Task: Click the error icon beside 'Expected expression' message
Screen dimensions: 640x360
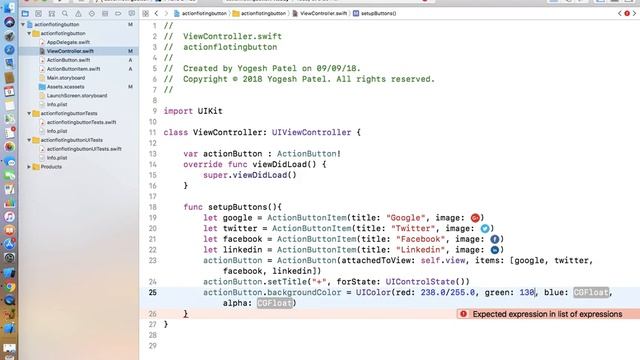Action: [x=463, y=314]
